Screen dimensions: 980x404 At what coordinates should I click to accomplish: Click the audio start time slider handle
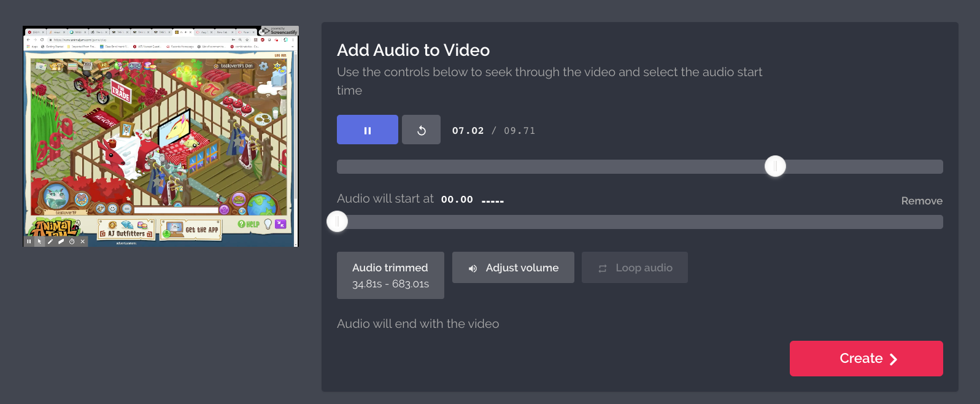(x=337, y=222)
